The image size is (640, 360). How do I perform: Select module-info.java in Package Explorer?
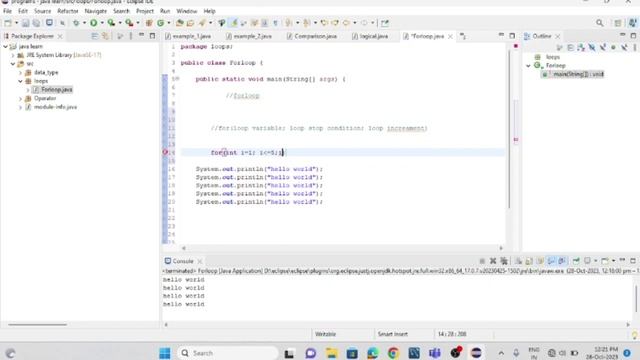[x=51, y=107]
